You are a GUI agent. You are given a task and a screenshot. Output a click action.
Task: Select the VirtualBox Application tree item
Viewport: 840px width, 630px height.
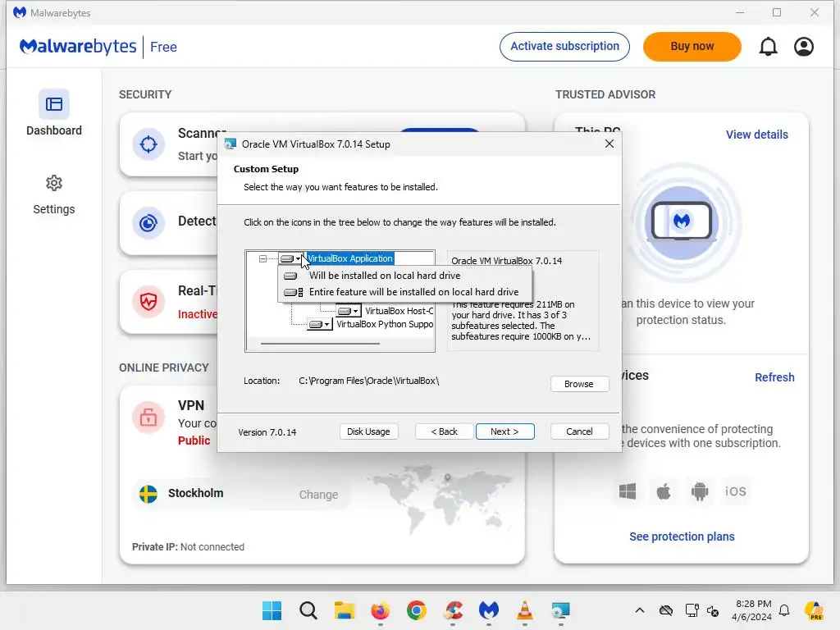pos(350,258)
